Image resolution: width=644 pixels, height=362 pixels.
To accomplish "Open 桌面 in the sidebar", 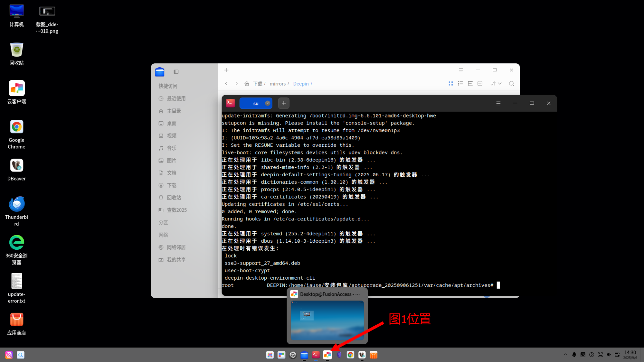I will pyautogui.click(x=185, y=123).
